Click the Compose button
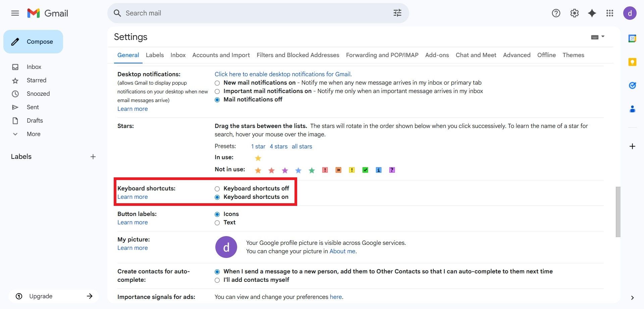Screen dimensions: 644x309 tap(33, 42)
